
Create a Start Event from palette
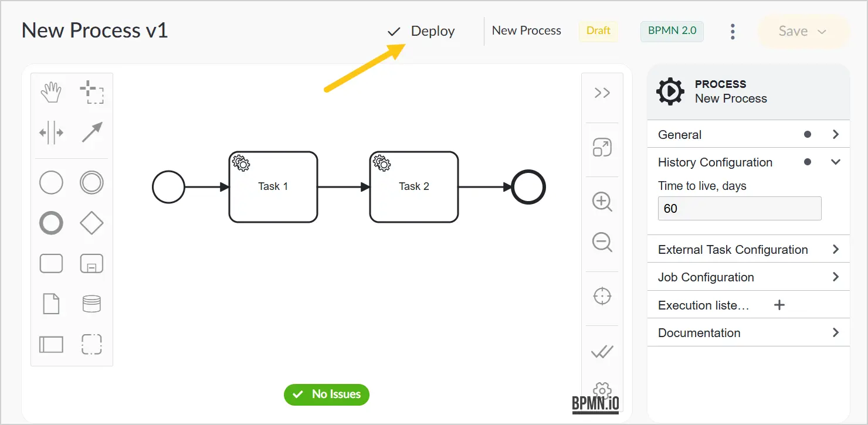point(51,183)
